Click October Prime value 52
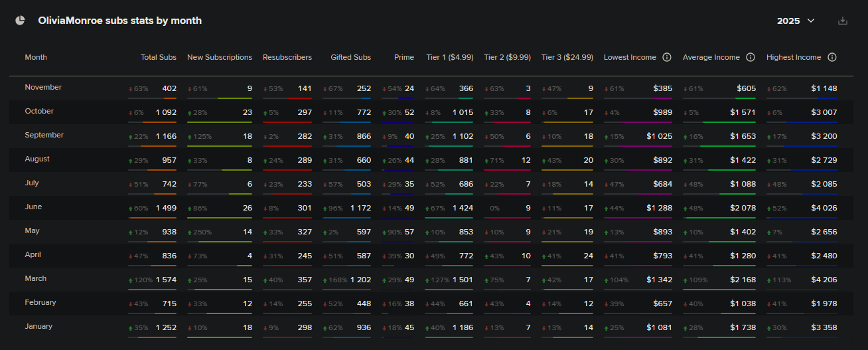This screenshot has height=350, width=868. point(409,112)
